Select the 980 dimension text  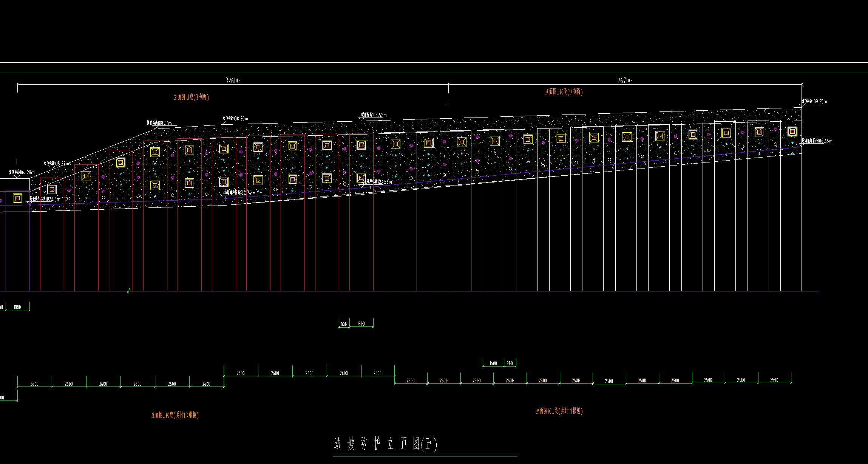pyautogui.click(x=510, y=363)
